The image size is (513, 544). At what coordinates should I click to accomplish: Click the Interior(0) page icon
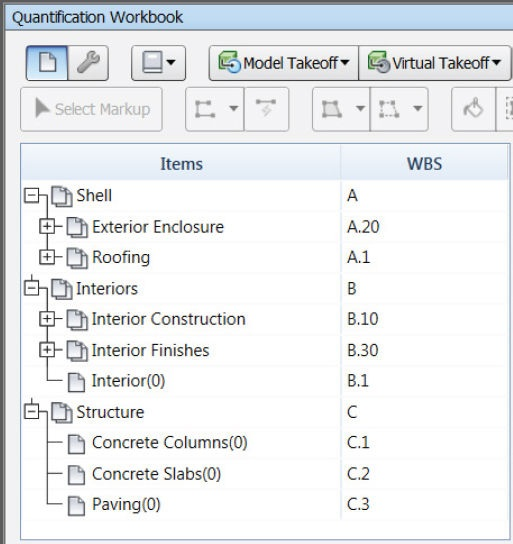click(x=76, y=382)
